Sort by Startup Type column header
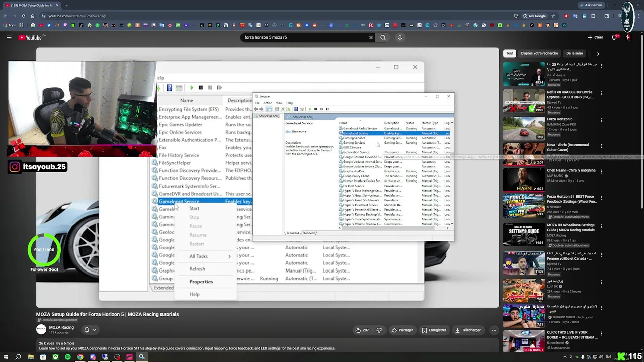 click(430, 123)
